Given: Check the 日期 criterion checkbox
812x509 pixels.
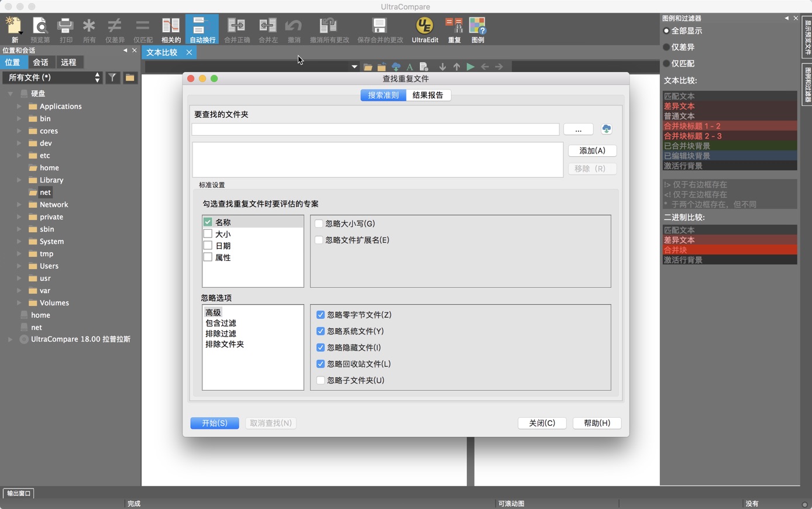Looking at the screenshot, I should pos(208,245).
